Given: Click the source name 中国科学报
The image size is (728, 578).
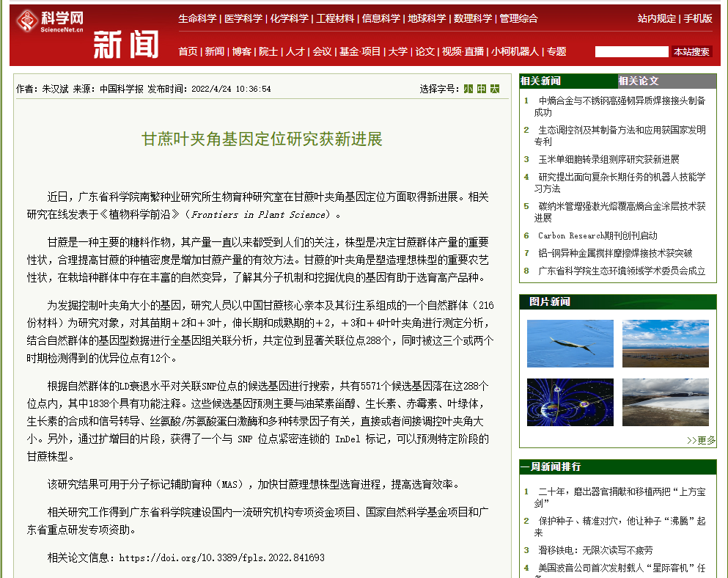Looking at the screenshot, I should tap(122, 89).
